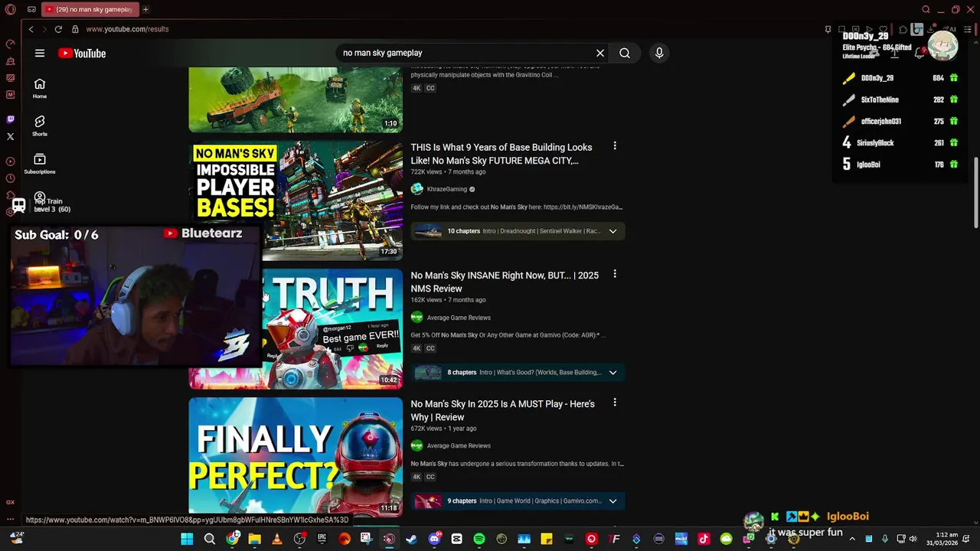
Task: Click the youtube.com/results address bar
Action: tap(127, 29)
